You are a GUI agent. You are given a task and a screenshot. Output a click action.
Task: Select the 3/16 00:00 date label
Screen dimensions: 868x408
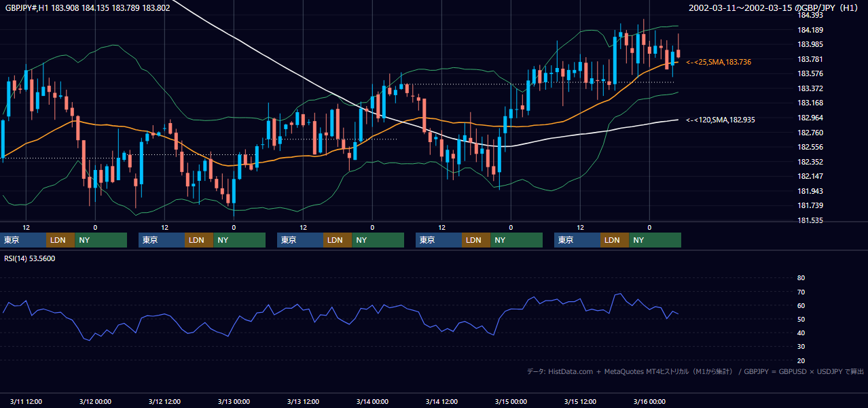pyautogui.click(x=649, y=401)
